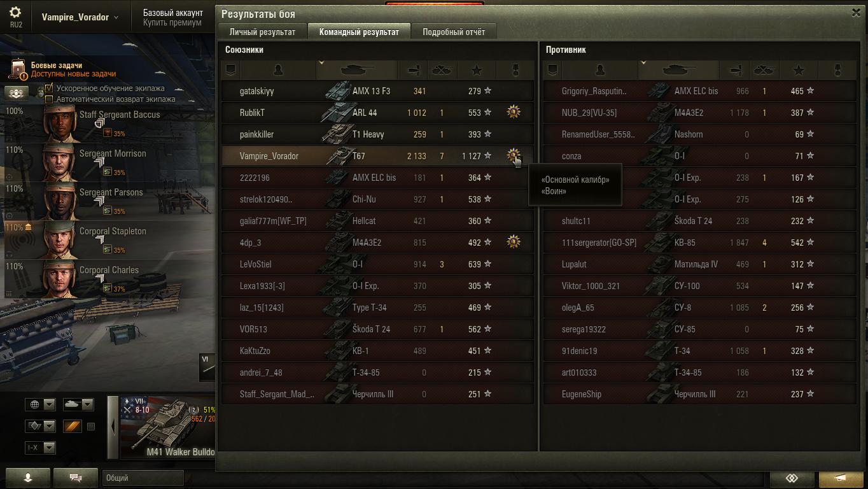Open the nation filter dropdown with globe

[41, 404]
